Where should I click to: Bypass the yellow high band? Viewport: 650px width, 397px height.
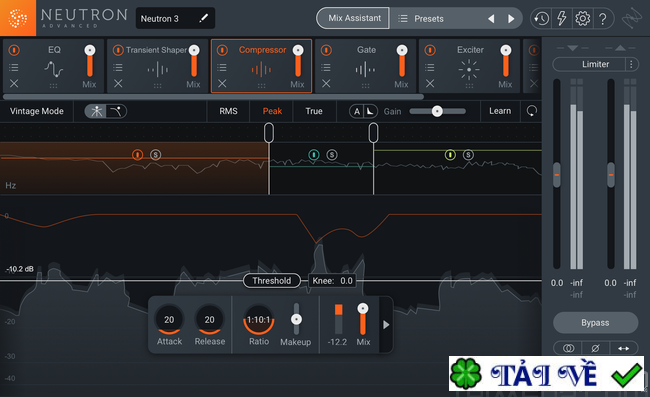click(x=450, y=155)
